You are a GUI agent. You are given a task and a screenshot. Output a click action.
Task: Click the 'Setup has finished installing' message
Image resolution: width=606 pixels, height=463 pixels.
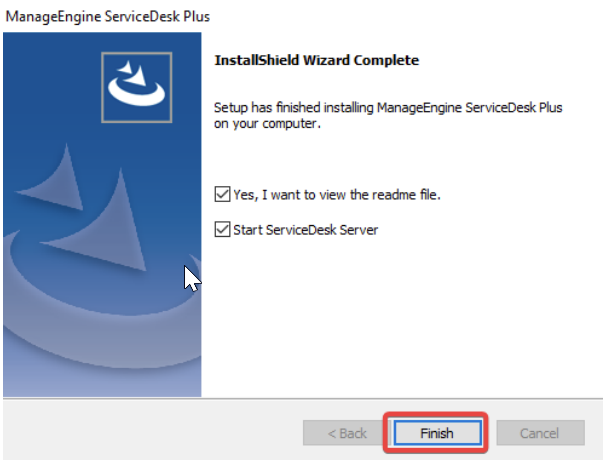click(389, 106)
